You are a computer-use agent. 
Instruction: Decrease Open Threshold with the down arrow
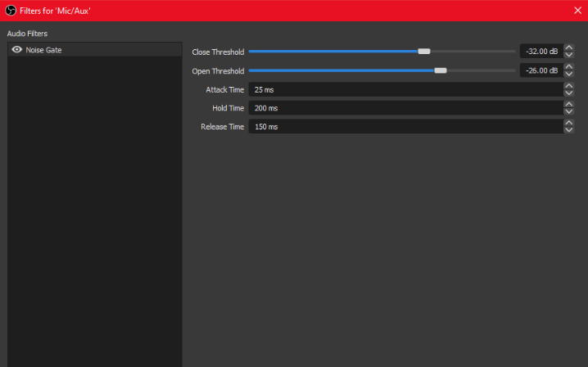(568, 74)
